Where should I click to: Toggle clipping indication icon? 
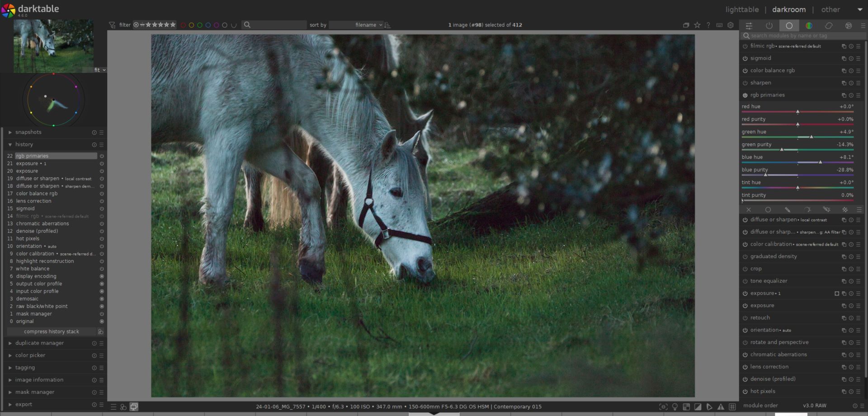[698, 407]
